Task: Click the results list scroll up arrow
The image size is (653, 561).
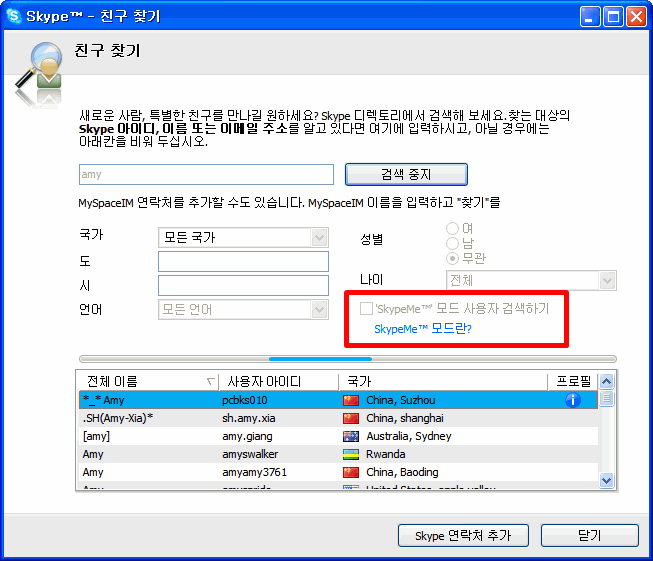Action: [x=606, y=381]
